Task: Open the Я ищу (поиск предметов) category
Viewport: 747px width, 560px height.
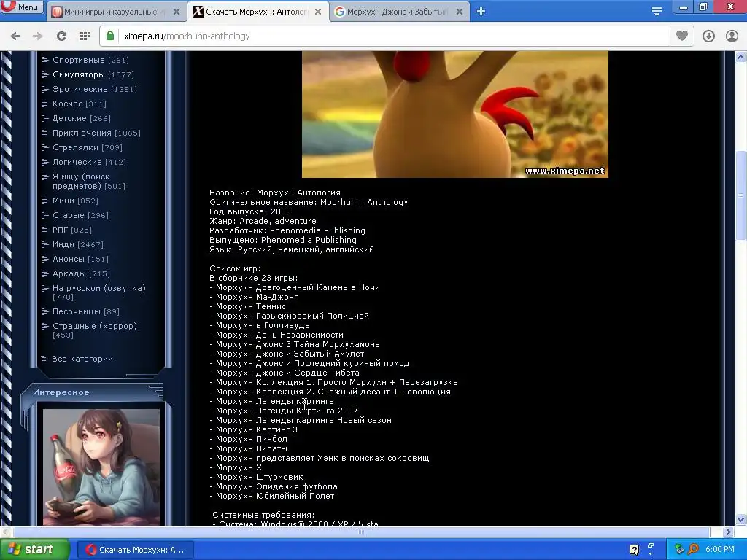Action: (x=89, y=182)
